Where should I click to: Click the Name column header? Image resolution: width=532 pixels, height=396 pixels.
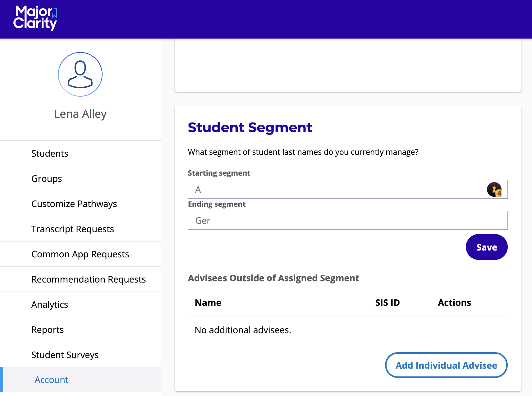click(208, 302)
